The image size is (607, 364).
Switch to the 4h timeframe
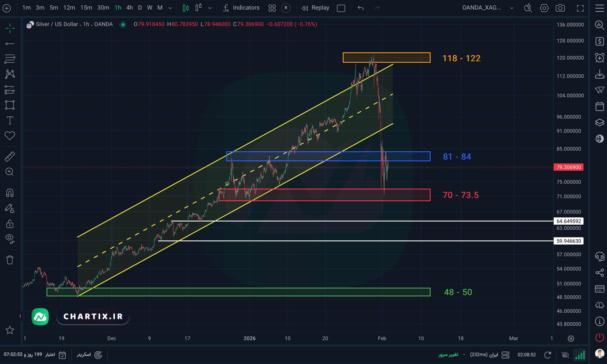129,8
